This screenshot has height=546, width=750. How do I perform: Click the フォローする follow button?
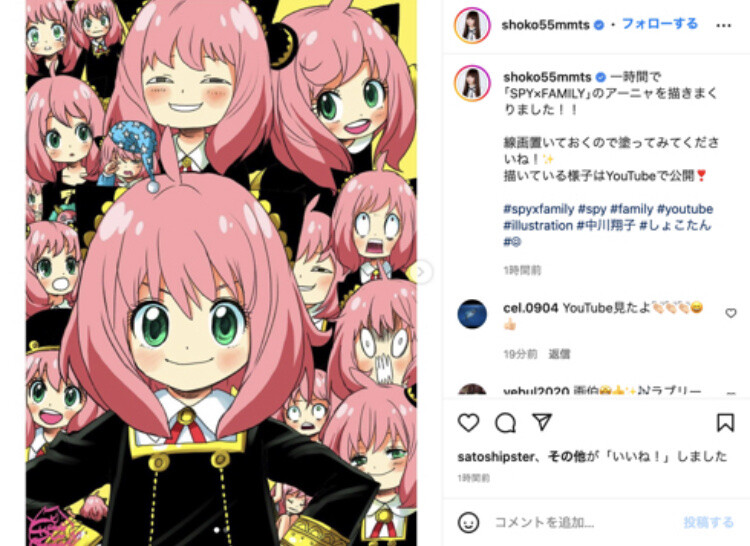pyautogui.click(x=660, y=24)
